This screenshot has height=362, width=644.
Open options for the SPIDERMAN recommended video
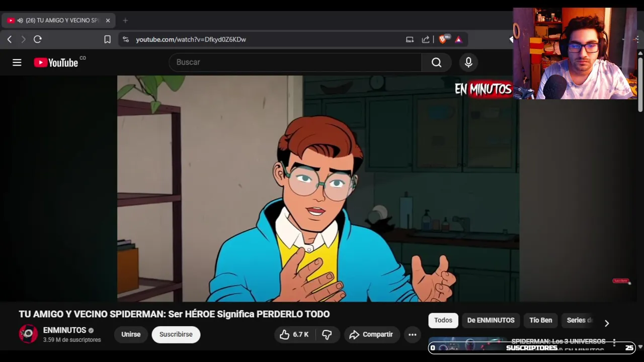(x=614, y=343)
